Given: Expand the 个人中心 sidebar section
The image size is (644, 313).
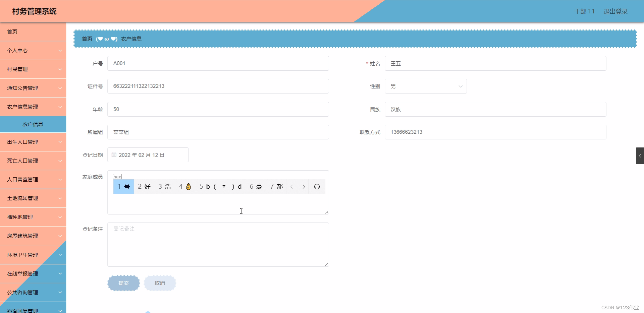Looking at the screenshot, I should click(x=33, y=51).
